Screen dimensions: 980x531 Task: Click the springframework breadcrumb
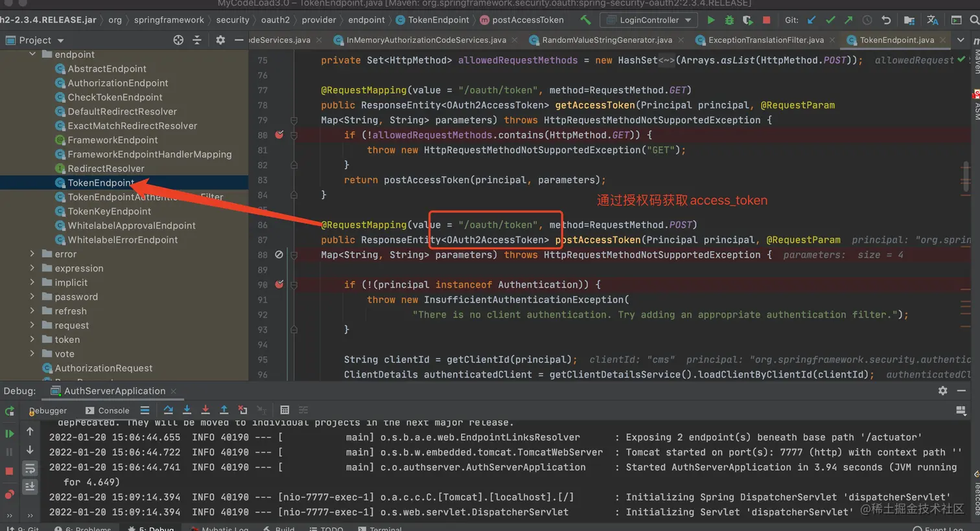(169, 20)
